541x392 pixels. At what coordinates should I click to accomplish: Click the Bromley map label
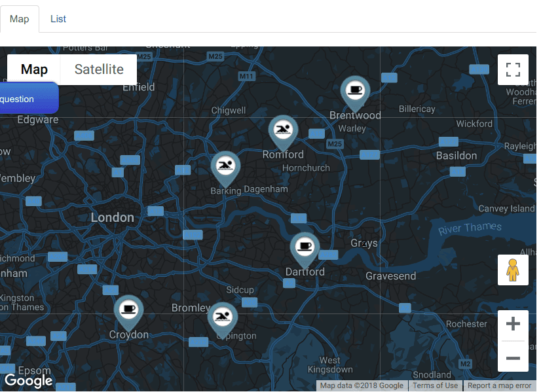tap(191, 308)
